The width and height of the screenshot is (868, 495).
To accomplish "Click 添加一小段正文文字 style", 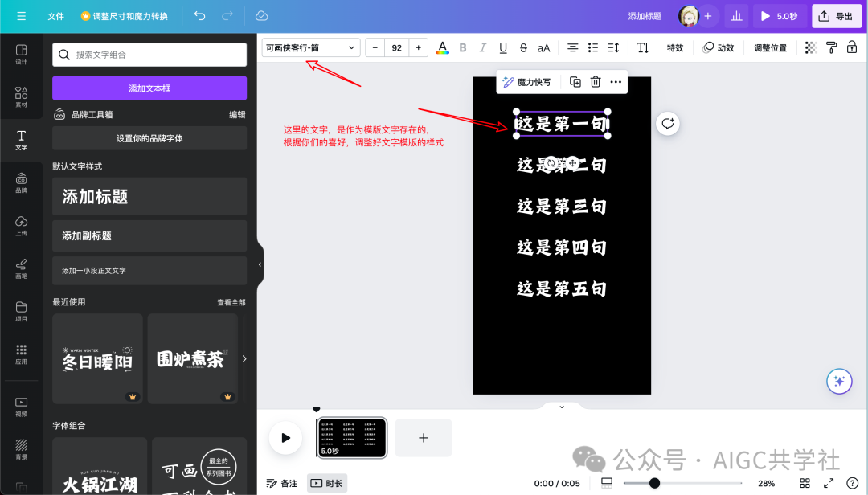I will pos(149,271).
